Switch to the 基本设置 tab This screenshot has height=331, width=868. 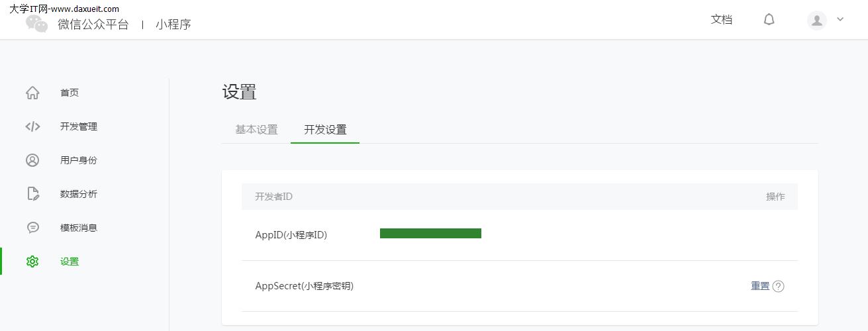point(256,130)
